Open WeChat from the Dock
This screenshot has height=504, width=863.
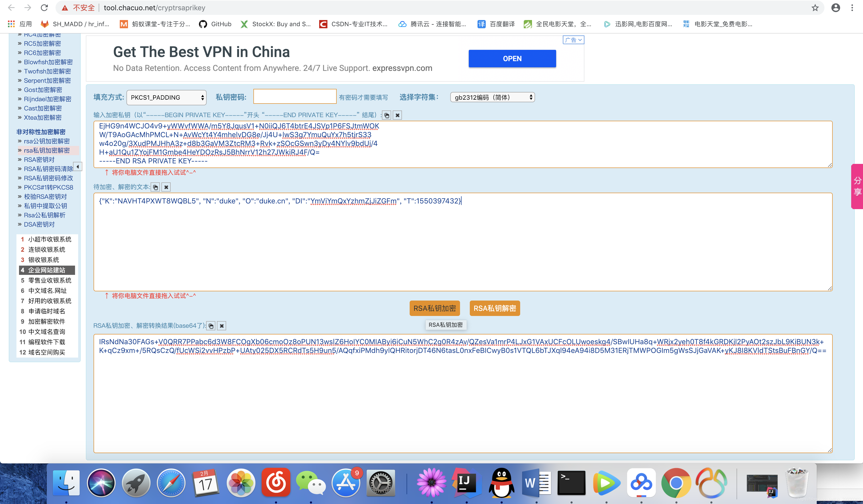(x=311, y=483)
